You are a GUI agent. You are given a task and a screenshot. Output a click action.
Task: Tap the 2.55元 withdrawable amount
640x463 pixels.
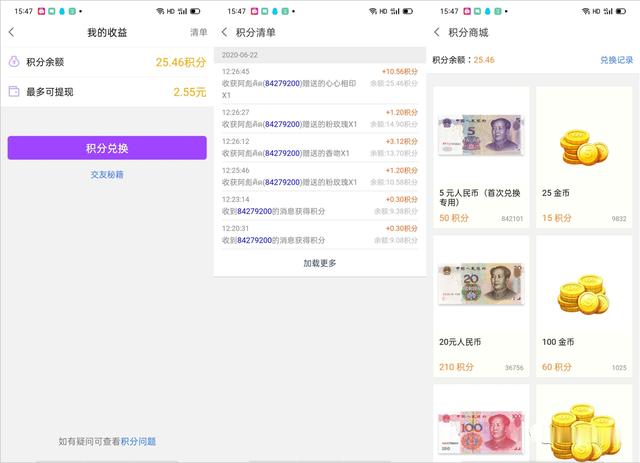pyautogui.click(x=189, y=92)
